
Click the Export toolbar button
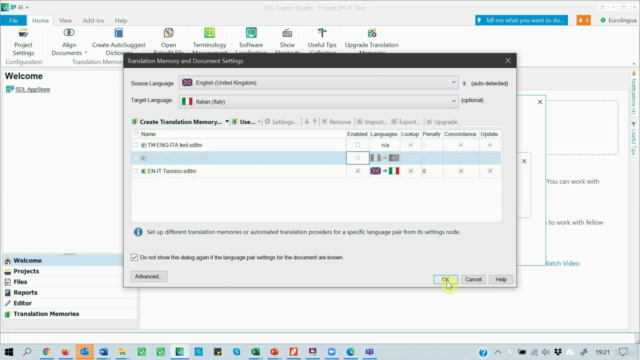point(405,122)
